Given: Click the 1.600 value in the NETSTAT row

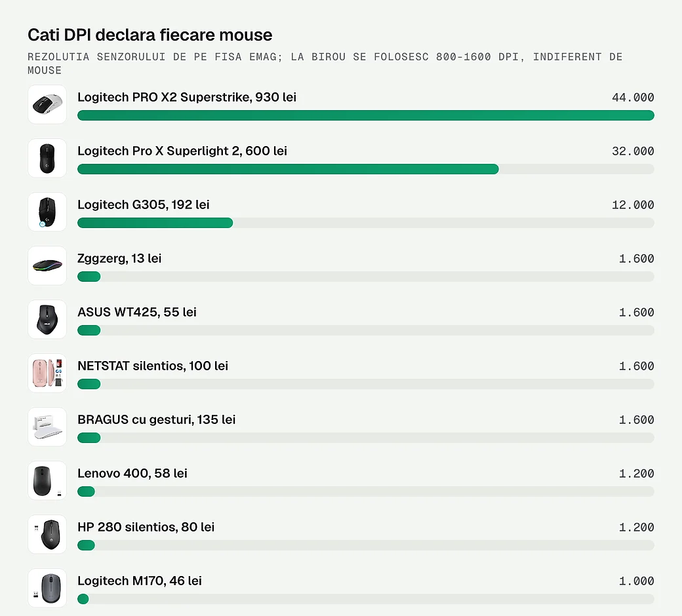Looking at the screenshot, I should [636, 366].
